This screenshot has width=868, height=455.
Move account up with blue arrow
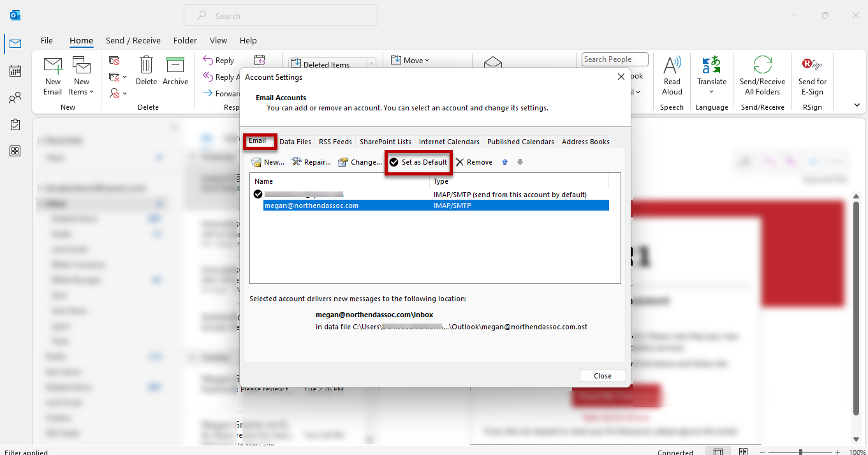point(504,162)
